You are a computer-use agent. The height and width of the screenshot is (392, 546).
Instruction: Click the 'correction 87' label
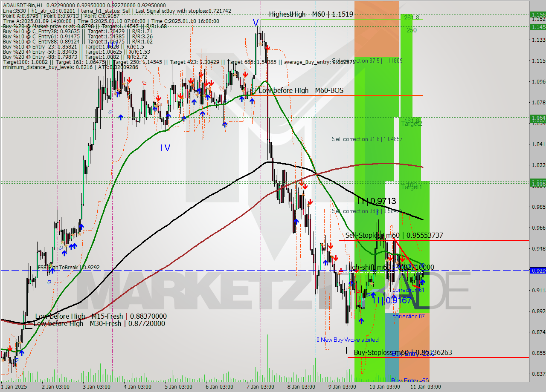[x=408, y=316]
